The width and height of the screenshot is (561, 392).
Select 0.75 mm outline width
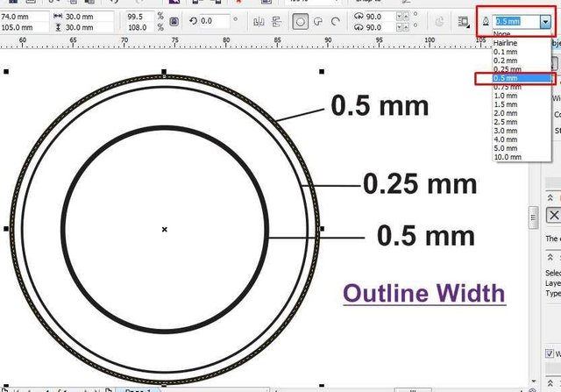point(521,87)
